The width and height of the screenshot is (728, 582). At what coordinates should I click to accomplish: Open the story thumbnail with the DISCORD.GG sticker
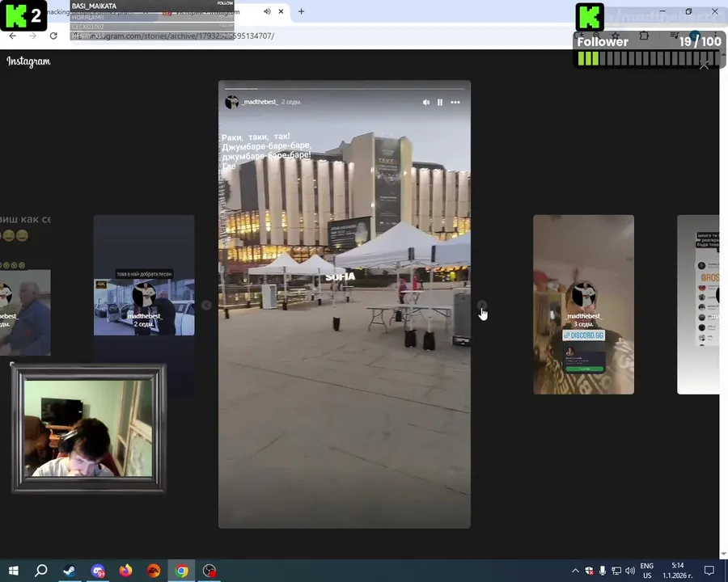583,305
